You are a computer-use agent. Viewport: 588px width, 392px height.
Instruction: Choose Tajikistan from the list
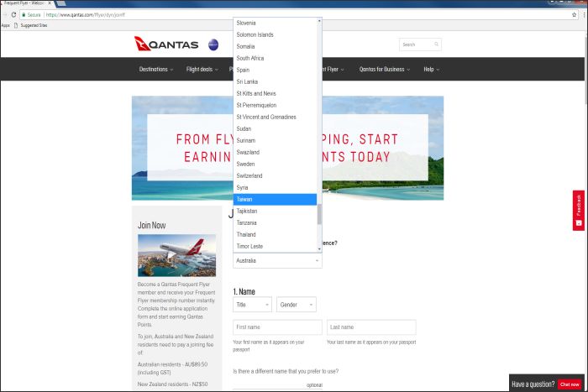pos(275,211)
